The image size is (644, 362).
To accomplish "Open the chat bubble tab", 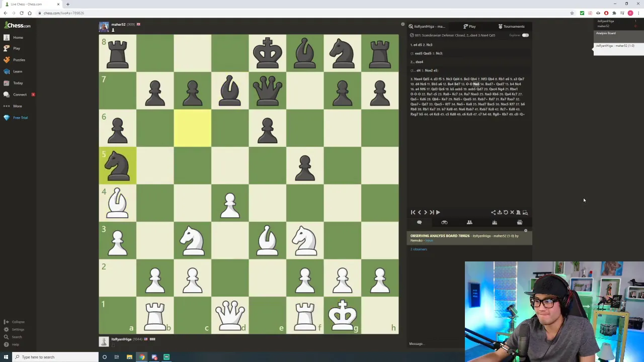I will (419, 222).
